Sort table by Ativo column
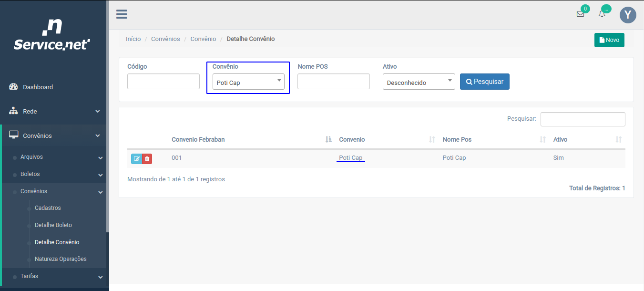The height and width of the screenshot is (291, 644). click(560, 140)
